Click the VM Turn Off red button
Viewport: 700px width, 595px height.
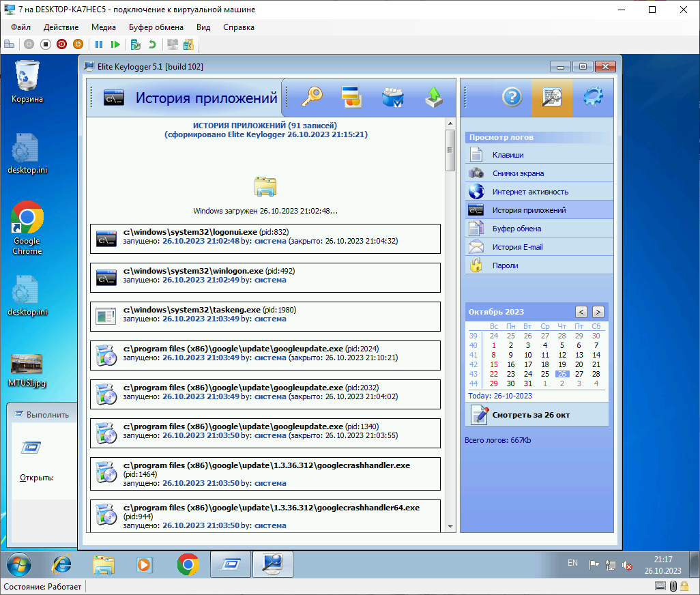pyautogui.click(x=61, y=44)
